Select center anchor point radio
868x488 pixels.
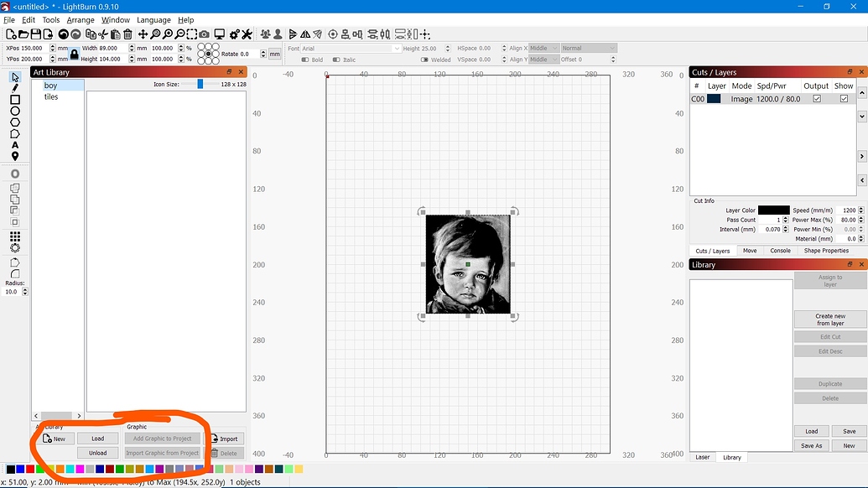208,54
